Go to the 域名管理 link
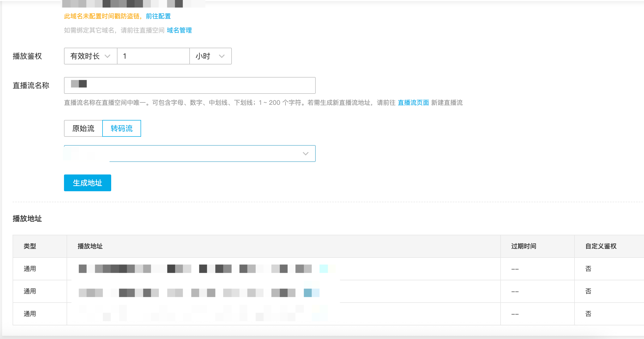The width and height of the screenshot is (644, 339). pyautogui.click(x=179, y=30)
